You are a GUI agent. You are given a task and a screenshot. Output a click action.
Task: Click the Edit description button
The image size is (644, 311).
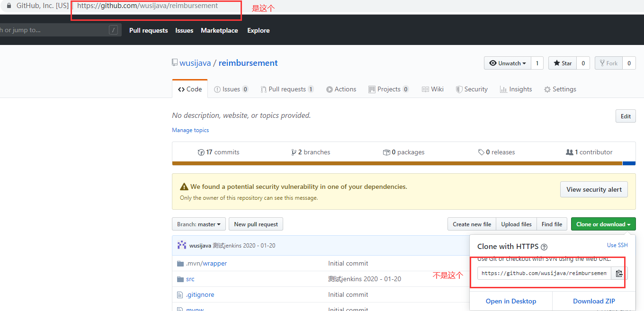point(626,116)
